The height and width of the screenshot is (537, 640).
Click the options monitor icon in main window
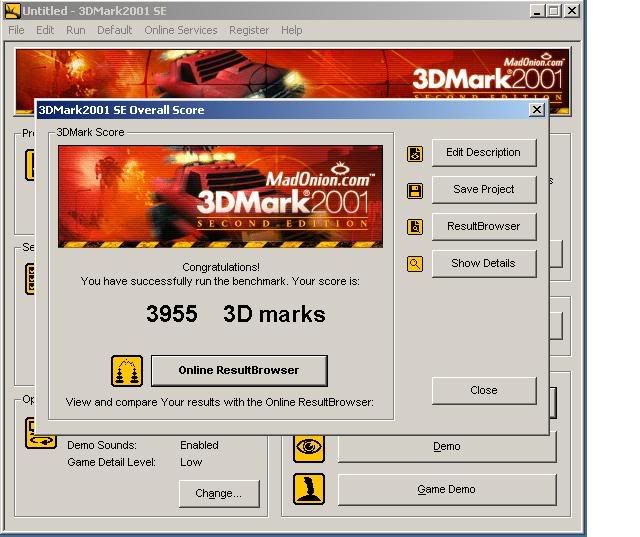pyautogui.click(x=40, y=433)
